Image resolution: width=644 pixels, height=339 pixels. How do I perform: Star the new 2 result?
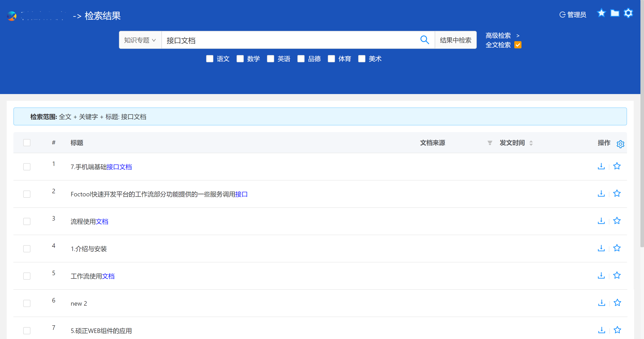click(617, 303)
